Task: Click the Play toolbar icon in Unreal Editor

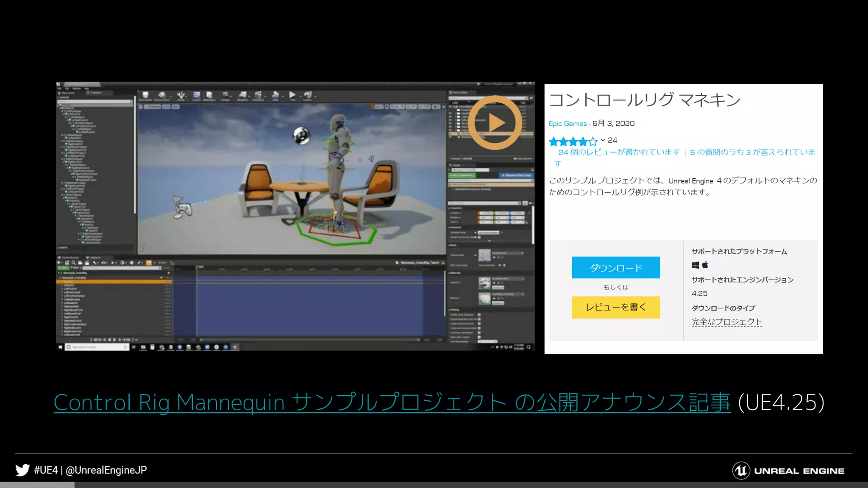Action: pyautogui.click(x=292, y=96)
